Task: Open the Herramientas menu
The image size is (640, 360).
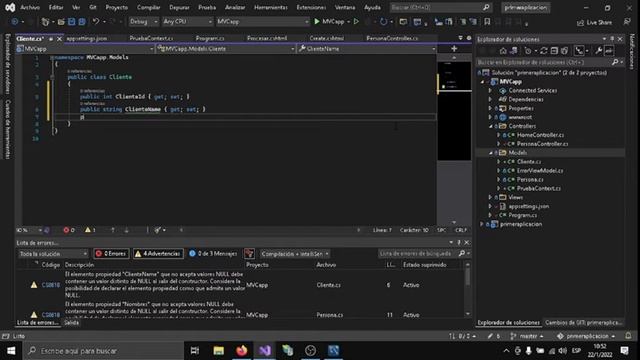Action: coord(271,7)
